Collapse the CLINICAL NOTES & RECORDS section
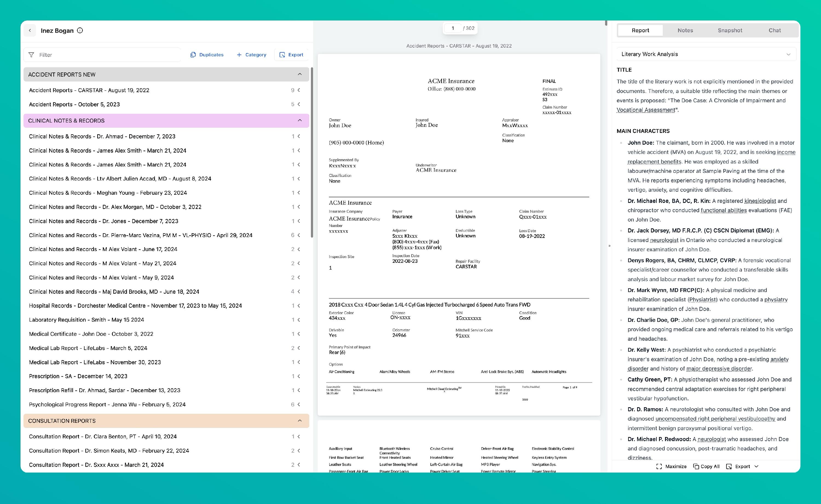The image size is (821, 504). (299, 120)
